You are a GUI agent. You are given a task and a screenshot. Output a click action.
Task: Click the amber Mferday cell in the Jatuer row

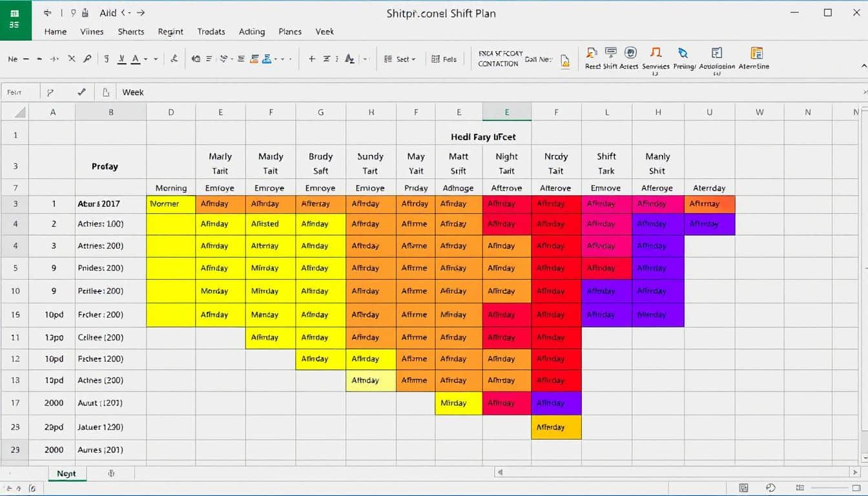556,427
